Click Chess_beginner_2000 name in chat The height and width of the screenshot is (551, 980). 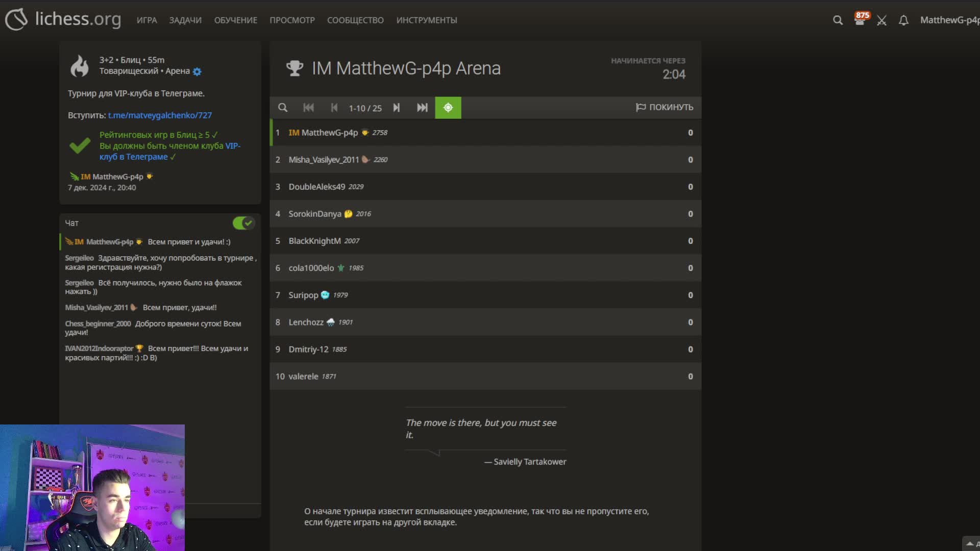tap(97, 323)
